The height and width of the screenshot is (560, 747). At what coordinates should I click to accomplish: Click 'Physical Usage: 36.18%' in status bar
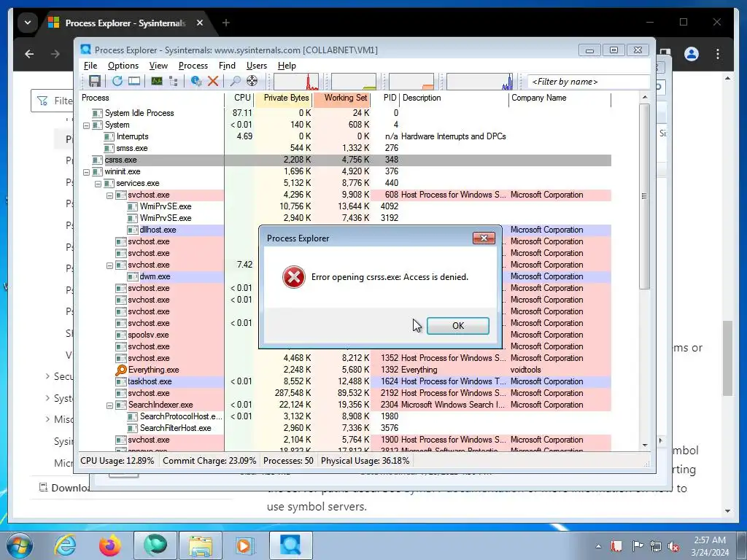coord(365,461)
